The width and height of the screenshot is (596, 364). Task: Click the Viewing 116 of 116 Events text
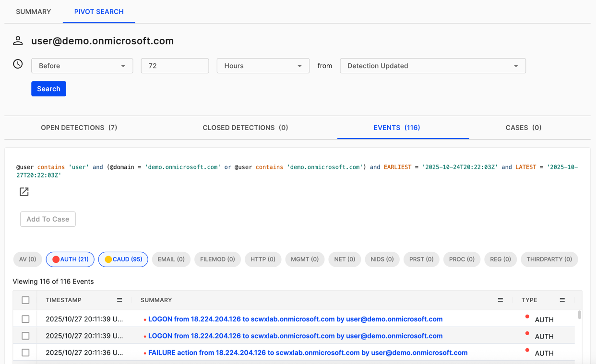53,282
